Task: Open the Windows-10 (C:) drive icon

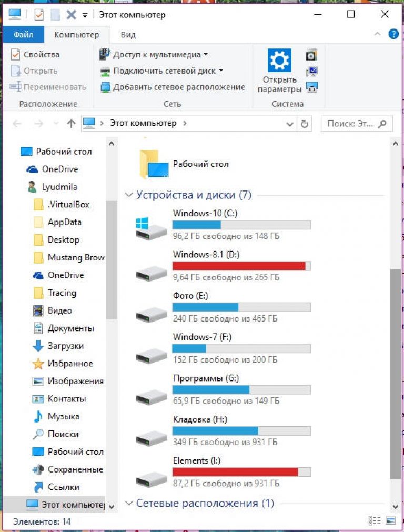Action: pos(150,227)
